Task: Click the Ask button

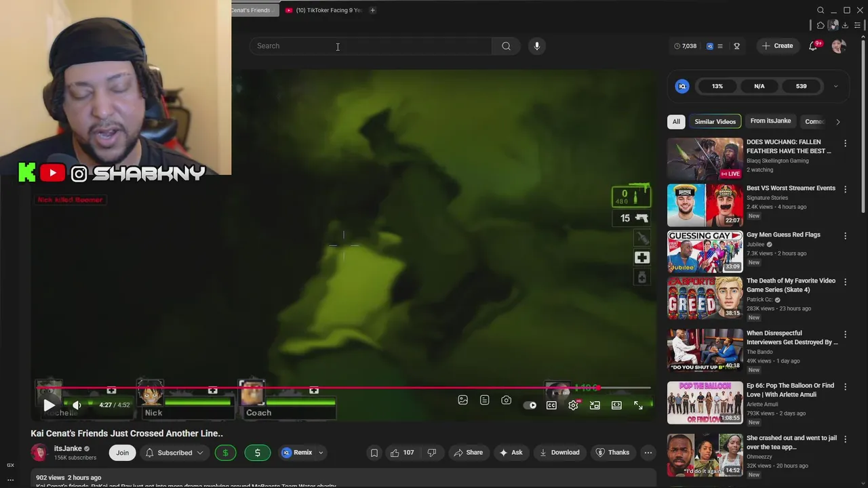Action: pos(511,453)
